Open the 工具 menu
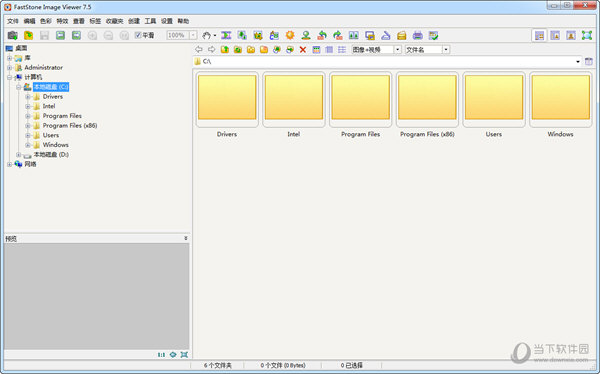Screen dimensions: 600x374 point(150,21)
